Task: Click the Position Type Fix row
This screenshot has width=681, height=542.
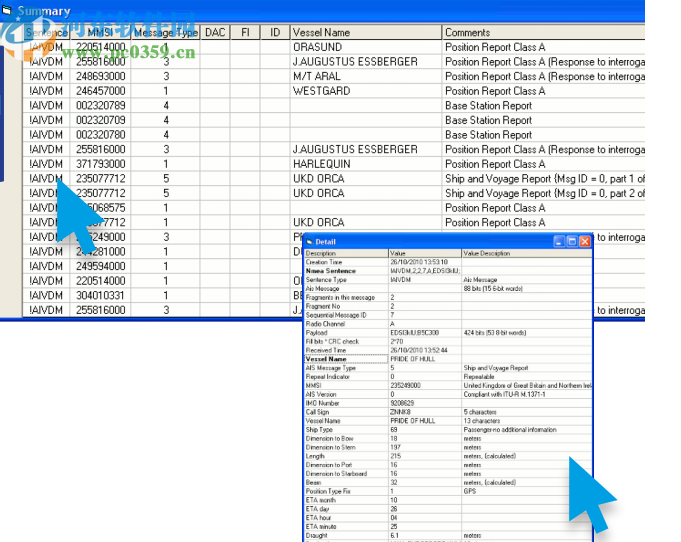Action: point(448,491)
